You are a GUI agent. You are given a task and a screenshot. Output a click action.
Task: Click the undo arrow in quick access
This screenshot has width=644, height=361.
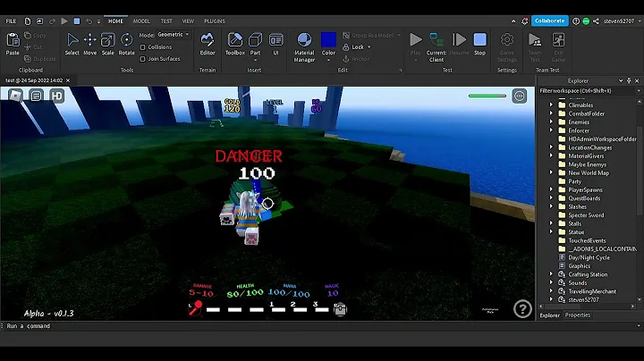coord(89,21)
